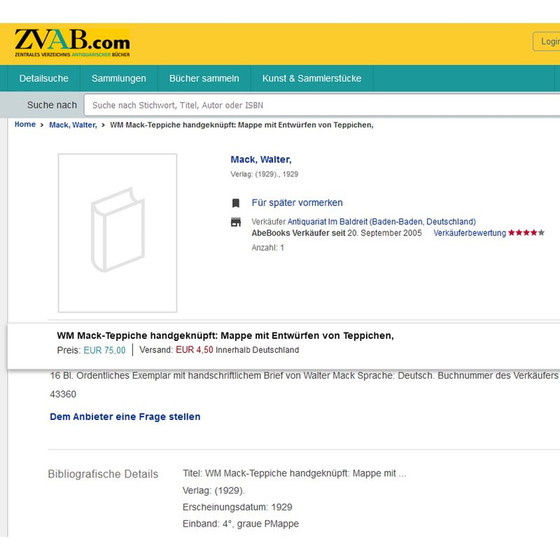
Task: Focus the keyword search field
Action: (x=322, y=105)
